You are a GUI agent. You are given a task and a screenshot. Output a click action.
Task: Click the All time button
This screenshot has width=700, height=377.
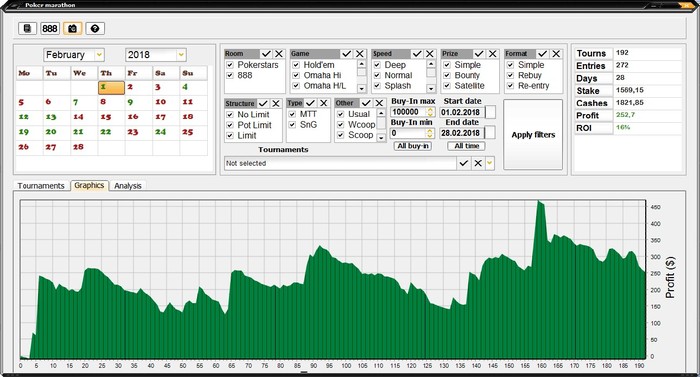[467, 146]
